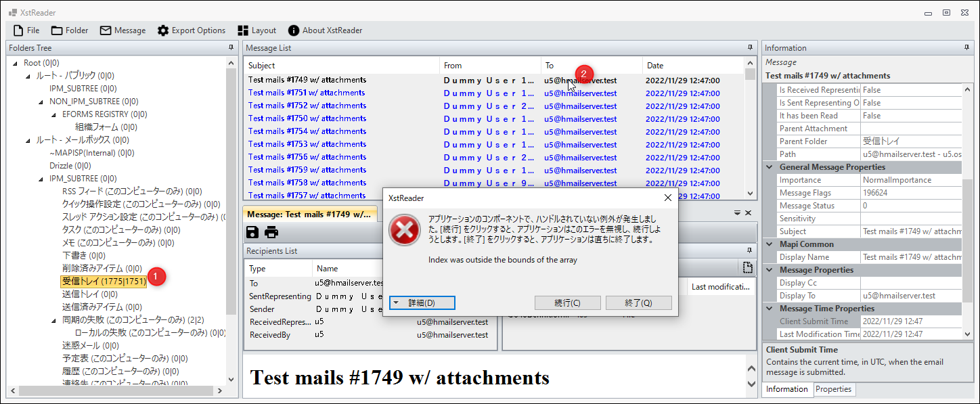Screen dimensions: 980x404
Task: Click Message List scrollbar up arrow
Action: coord(750,64)
